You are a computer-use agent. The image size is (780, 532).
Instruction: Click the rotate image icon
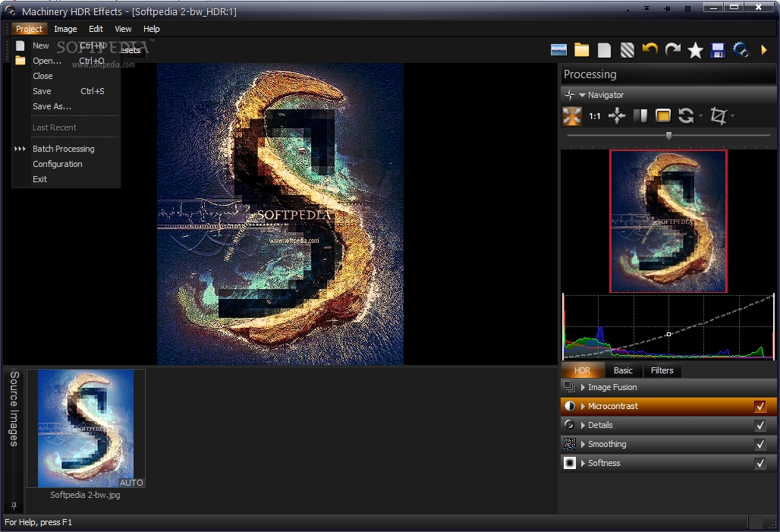[x=686, y=116]
